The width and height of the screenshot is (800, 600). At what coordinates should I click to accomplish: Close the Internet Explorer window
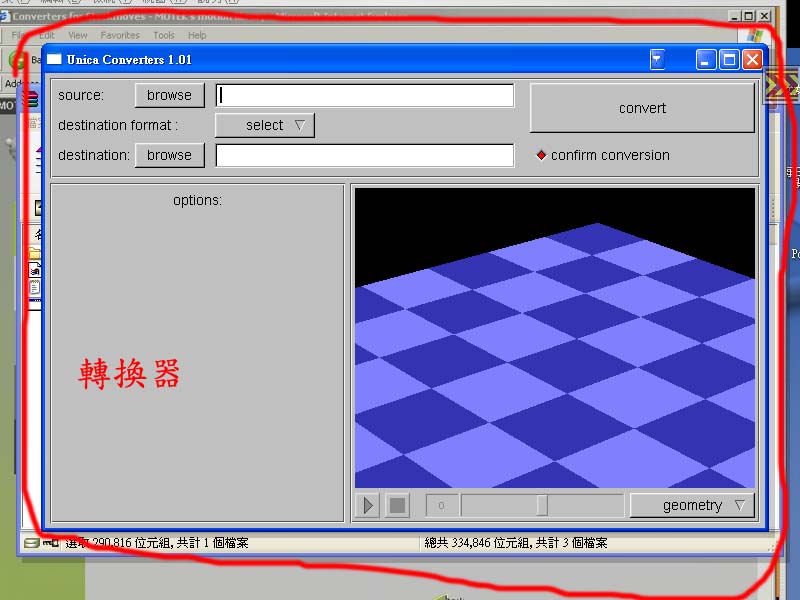(x=764, y=16)
